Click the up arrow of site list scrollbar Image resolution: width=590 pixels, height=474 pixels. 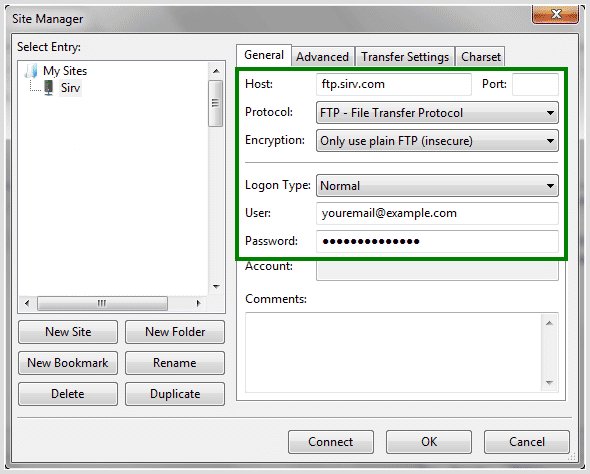click(216, 71)
